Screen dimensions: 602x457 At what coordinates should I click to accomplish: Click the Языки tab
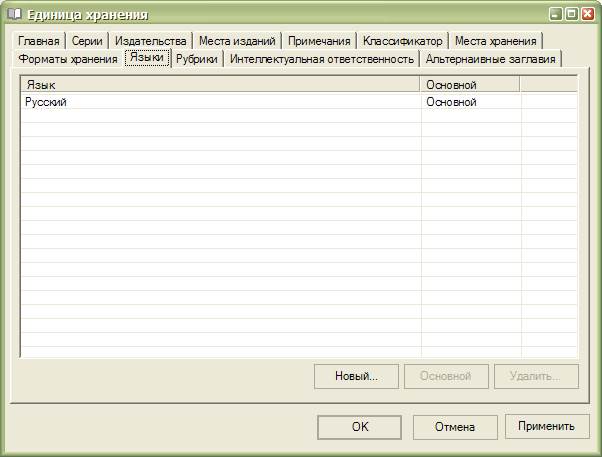click(147, 58)
